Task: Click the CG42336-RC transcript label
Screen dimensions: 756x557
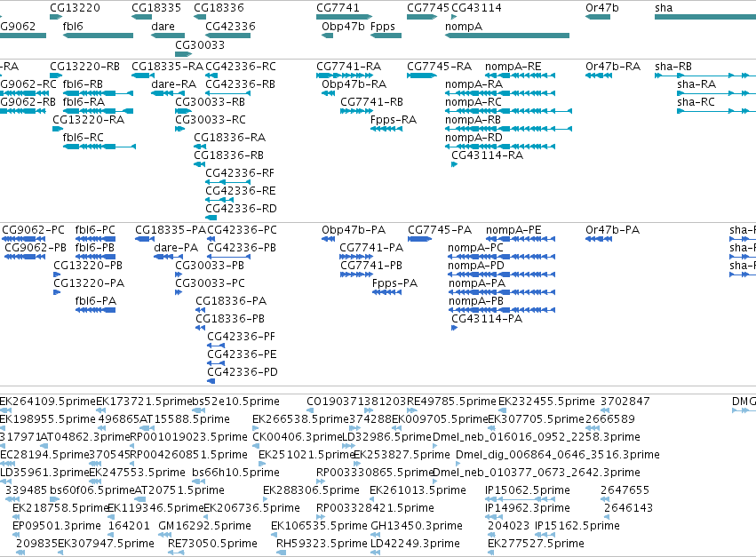Action: pyautogui.click(x=241, y=66)
